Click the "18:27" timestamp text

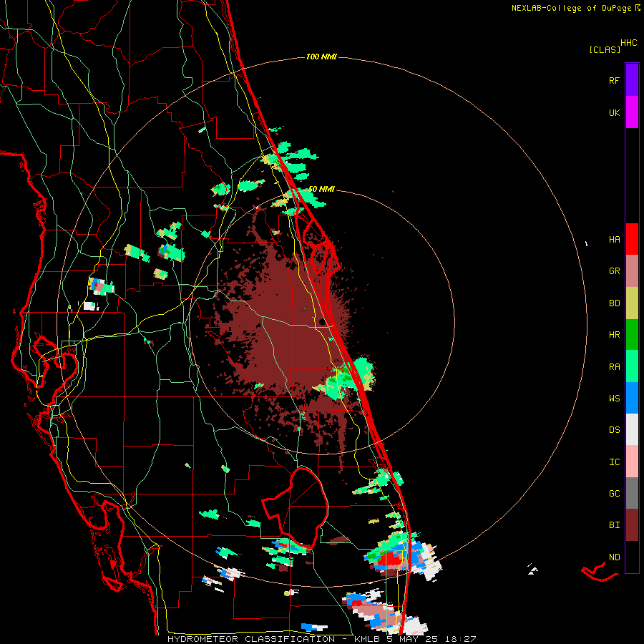click(462, 639)
